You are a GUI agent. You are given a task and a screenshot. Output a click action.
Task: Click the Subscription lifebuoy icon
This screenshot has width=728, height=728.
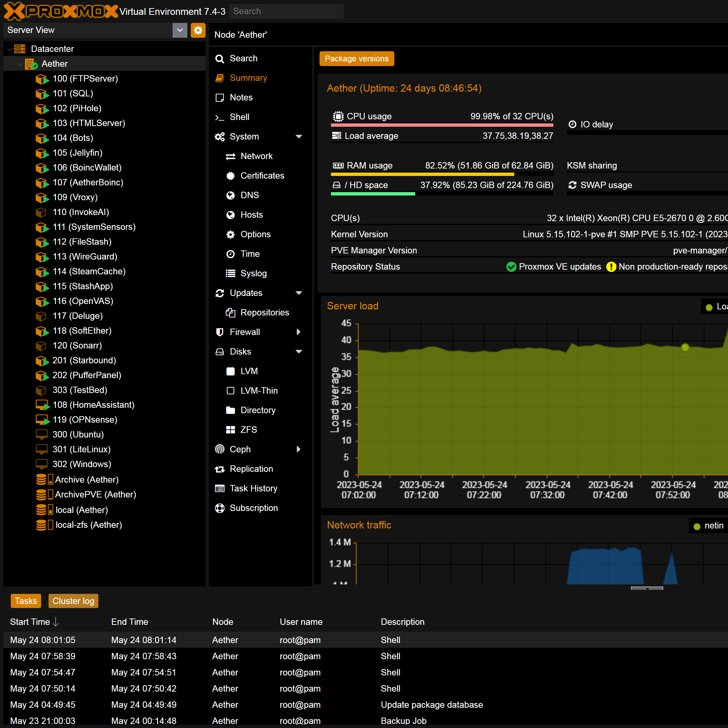pos(220,508)
